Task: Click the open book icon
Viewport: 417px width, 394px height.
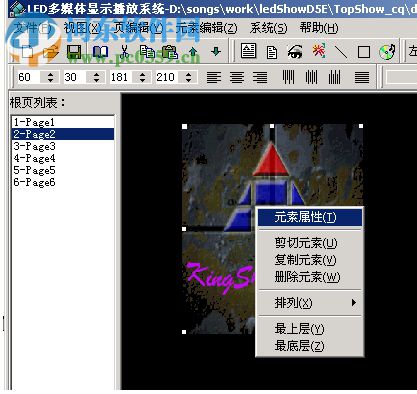Action: pyautogui.click(x=100, y=52)
